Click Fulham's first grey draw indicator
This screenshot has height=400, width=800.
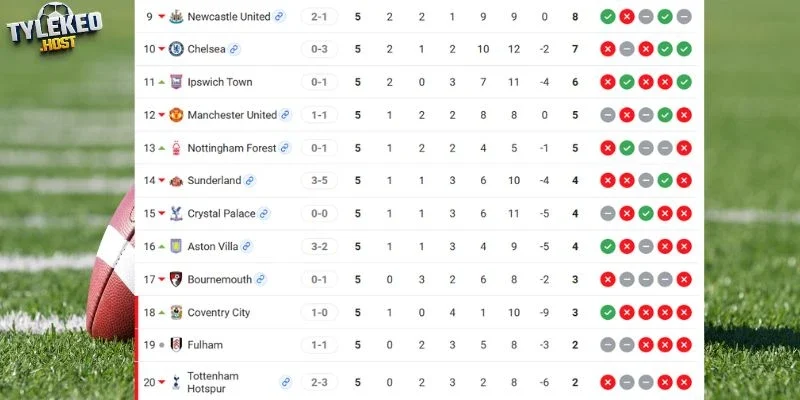coord(608,345)
